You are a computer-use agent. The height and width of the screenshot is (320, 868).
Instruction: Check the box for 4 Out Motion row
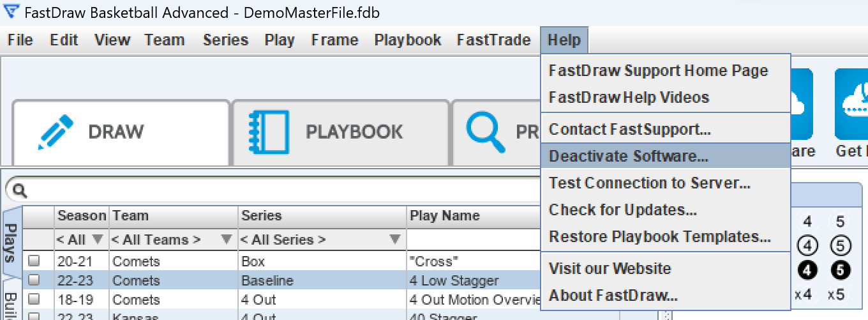[x=34, y=299]
